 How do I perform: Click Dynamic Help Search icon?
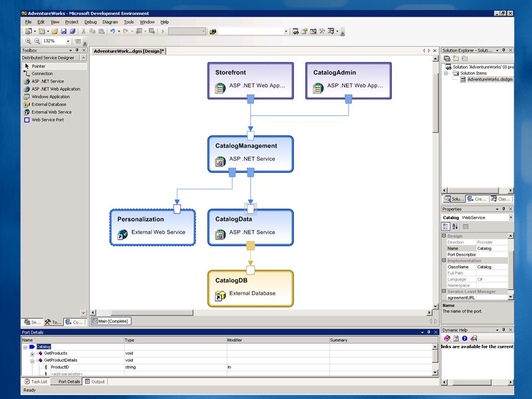coord(474,338)
